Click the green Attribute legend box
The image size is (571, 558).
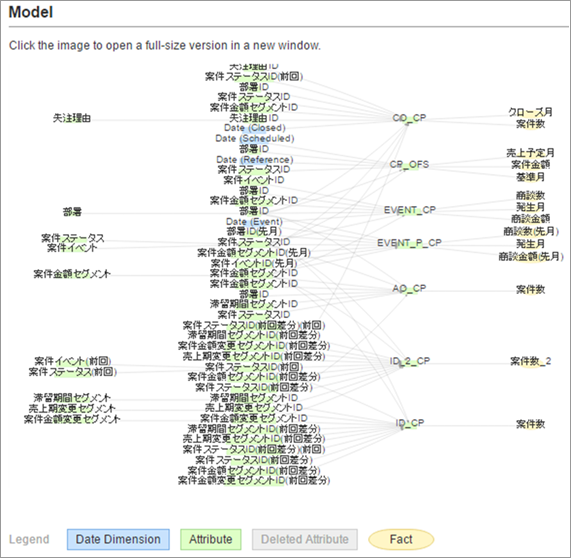click(x=210, y=539)
